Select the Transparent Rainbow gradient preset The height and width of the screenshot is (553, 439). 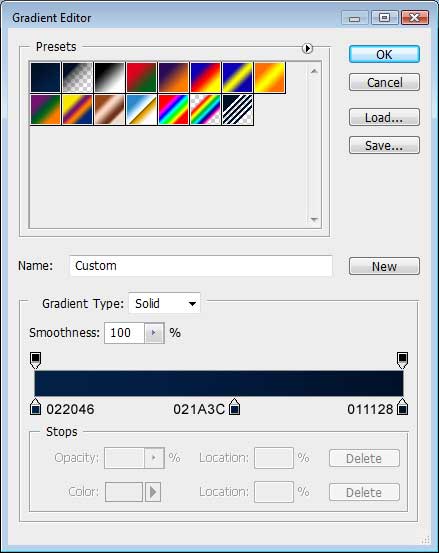205,109
